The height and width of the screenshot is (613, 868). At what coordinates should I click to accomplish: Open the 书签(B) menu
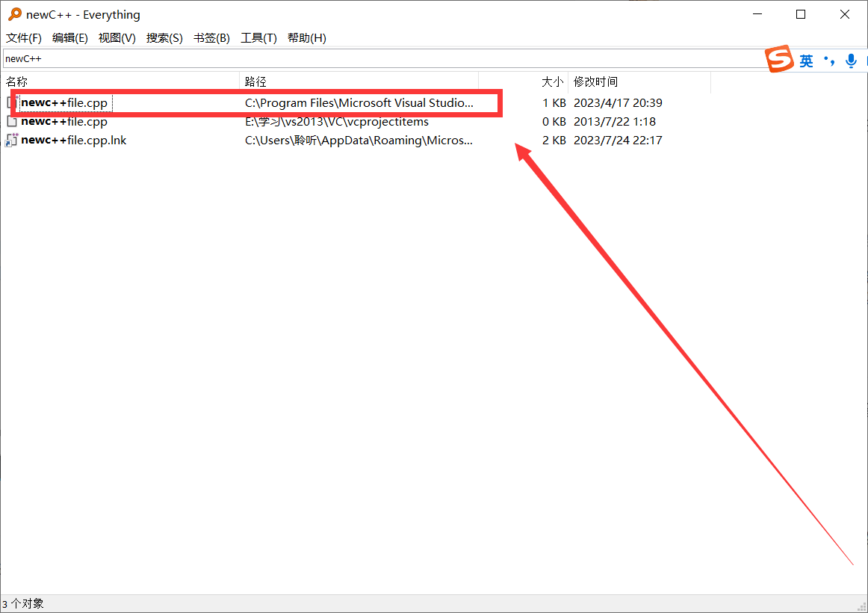[x=211, y=37]
